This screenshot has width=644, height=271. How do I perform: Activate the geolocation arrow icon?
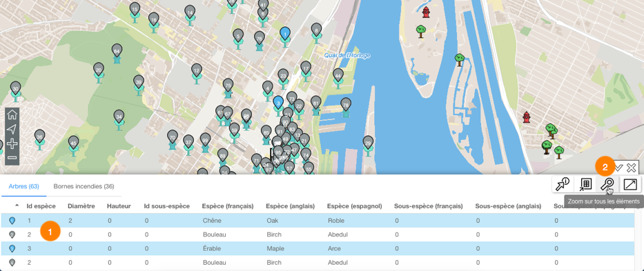[x=12, y=130]
